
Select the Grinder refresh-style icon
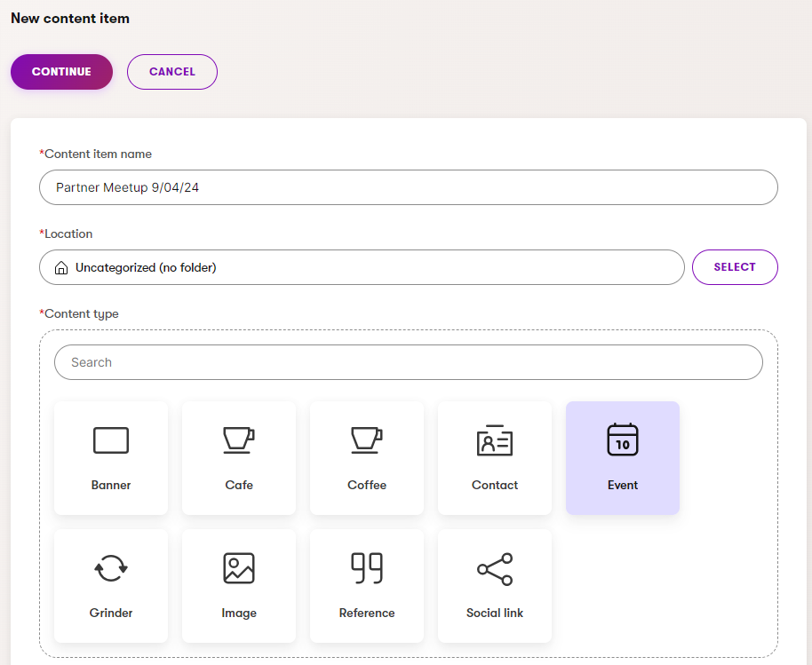click(110, 568)
